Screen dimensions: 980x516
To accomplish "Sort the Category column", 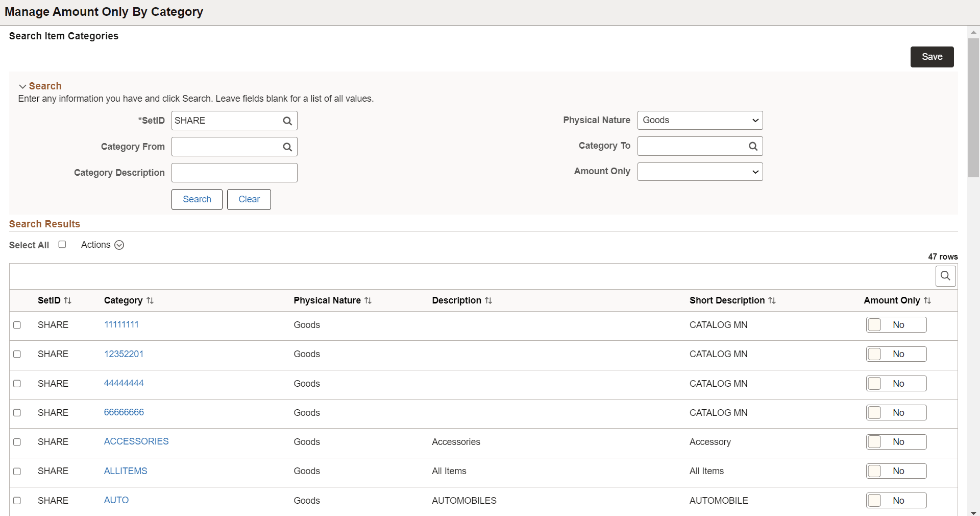I will pyautogui.click(x=150, y=300).
